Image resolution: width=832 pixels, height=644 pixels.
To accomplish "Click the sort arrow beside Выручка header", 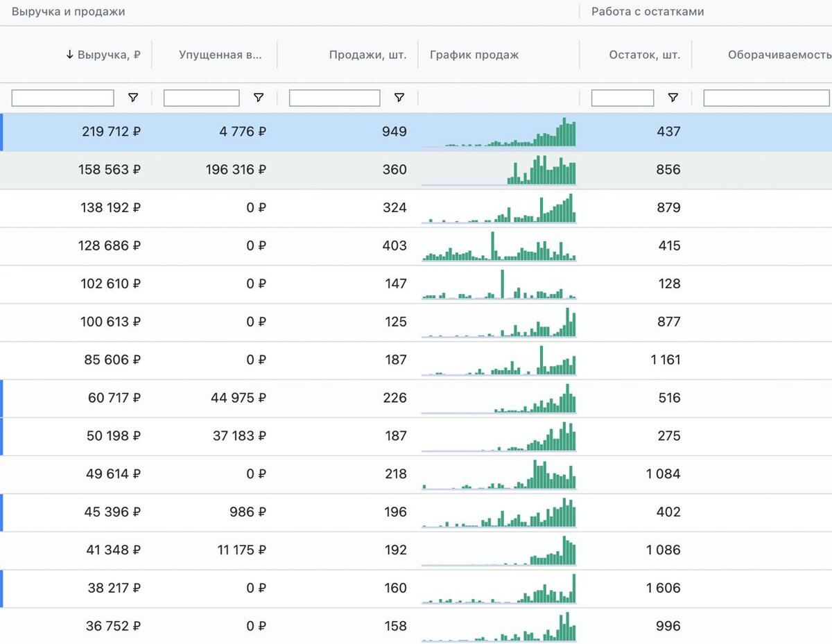I will 69,55.
